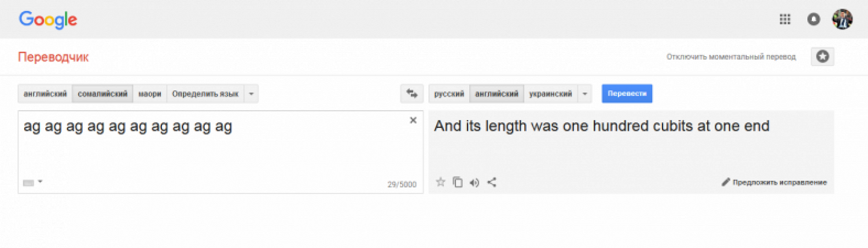Screen dimensions: 868x248
Task: Open the keyboard input method dropdown
Action: [33, 183]
